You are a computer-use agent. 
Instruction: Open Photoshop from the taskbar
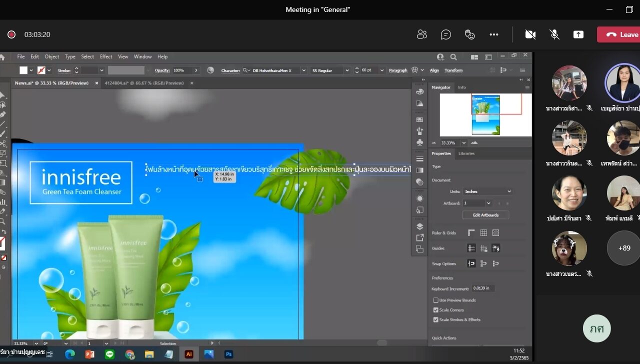228,354
